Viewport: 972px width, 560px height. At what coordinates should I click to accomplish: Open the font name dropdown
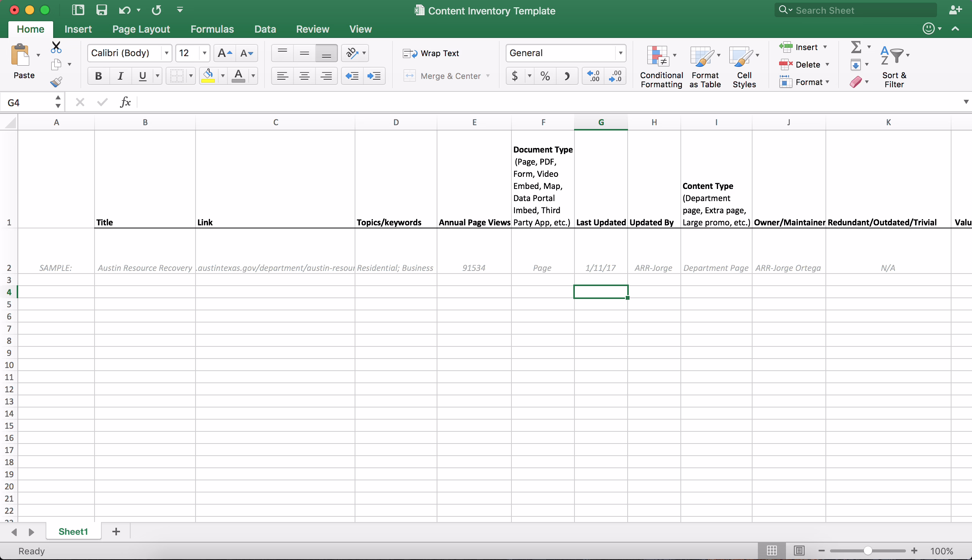166,53
